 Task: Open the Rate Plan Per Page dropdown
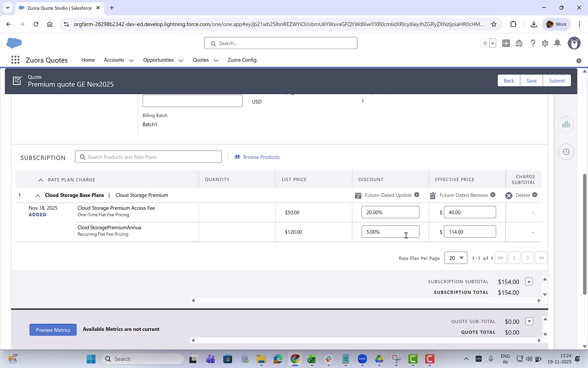click(x=456, y=258)
